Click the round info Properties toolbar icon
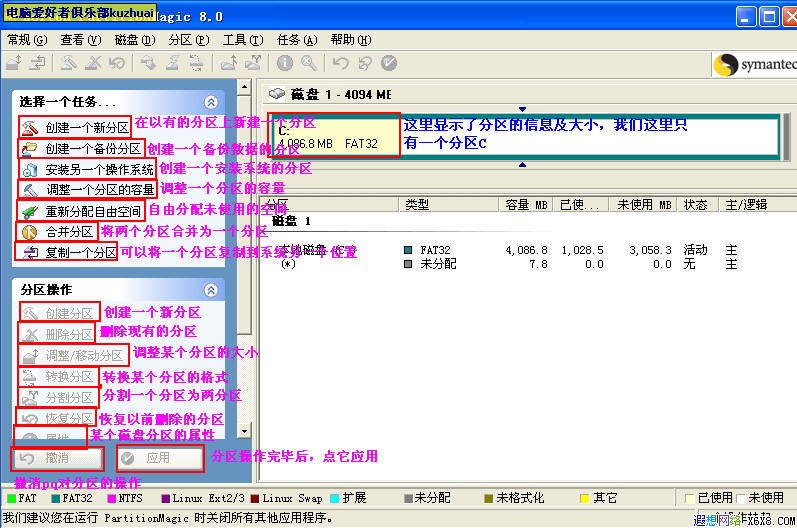The width and height of the screenshot is (797, 528). [x=285, y=63]
